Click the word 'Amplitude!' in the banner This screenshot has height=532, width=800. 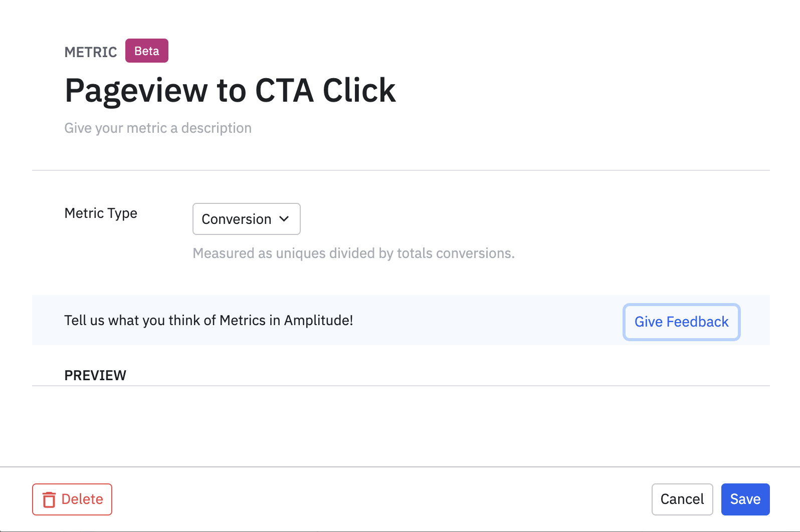tap(318, 321)
